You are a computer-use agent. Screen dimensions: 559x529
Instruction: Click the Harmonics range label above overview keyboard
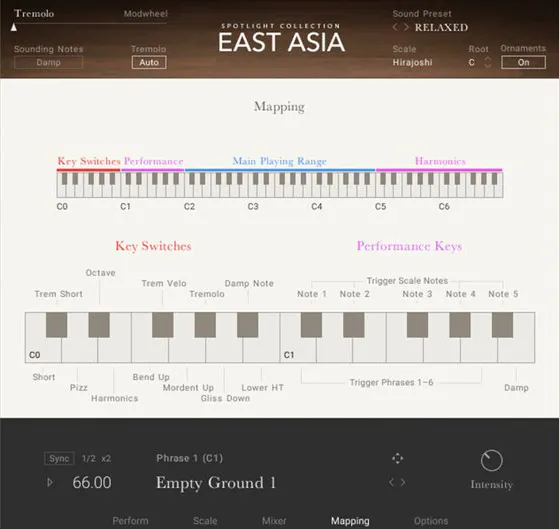(440, 161)
